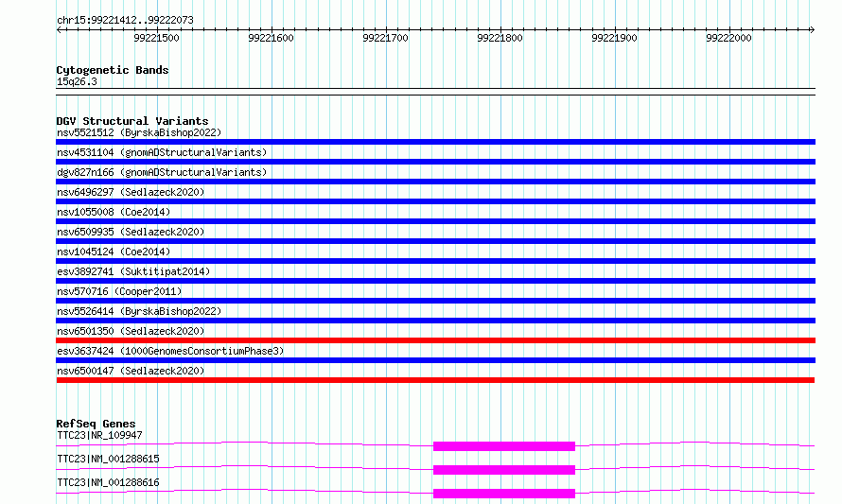Click the Cytogenetic Bands track title
Viewport: 842px width, 504px height.
coord(113,70)
